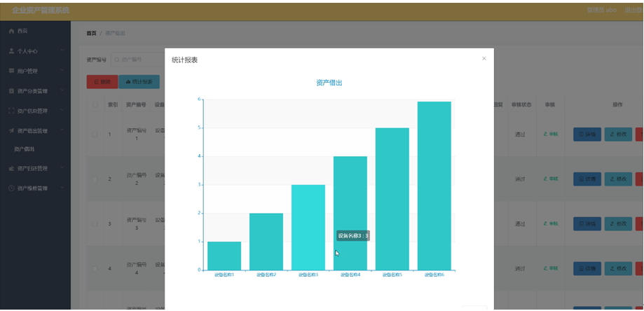Click the 首页 breadcrumb link

tap(91, 33)
